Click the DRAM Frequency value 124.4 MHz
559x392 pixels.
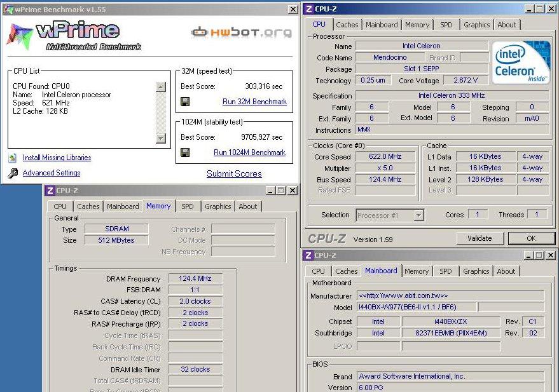pos(195,278)
